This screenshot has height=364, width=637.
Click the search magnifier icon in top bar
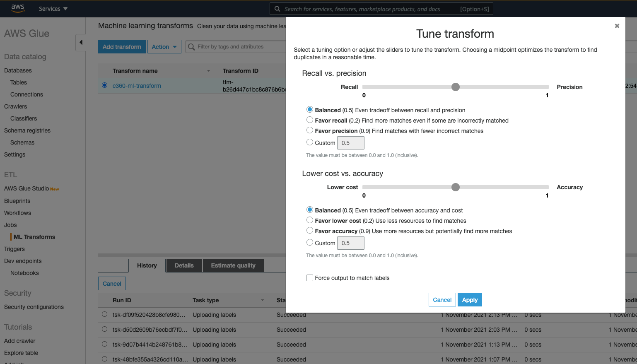tap(277, 9)
